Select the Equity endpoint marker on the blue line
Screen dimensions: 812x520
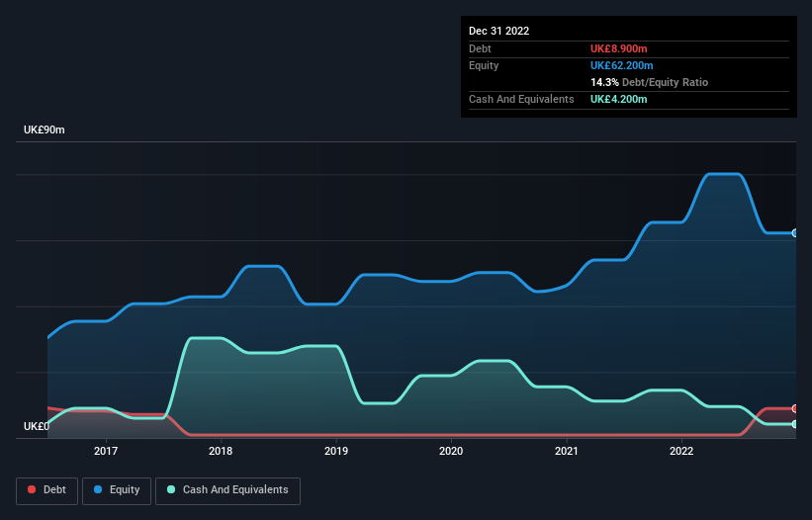coord(795,233)
